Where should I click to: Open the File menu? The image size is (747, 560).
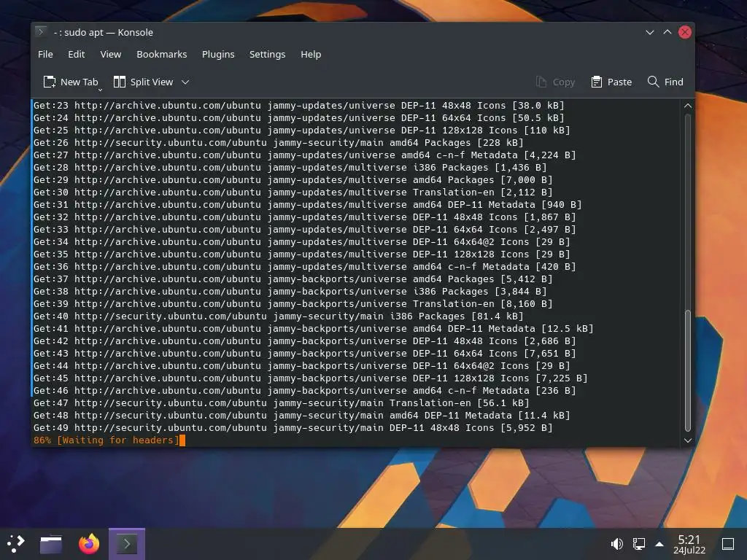point(45,54)
